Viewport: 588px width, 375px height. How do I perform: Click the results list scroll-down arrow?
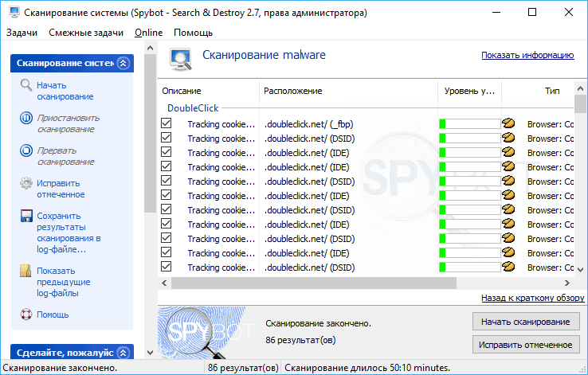coord(581,270)
